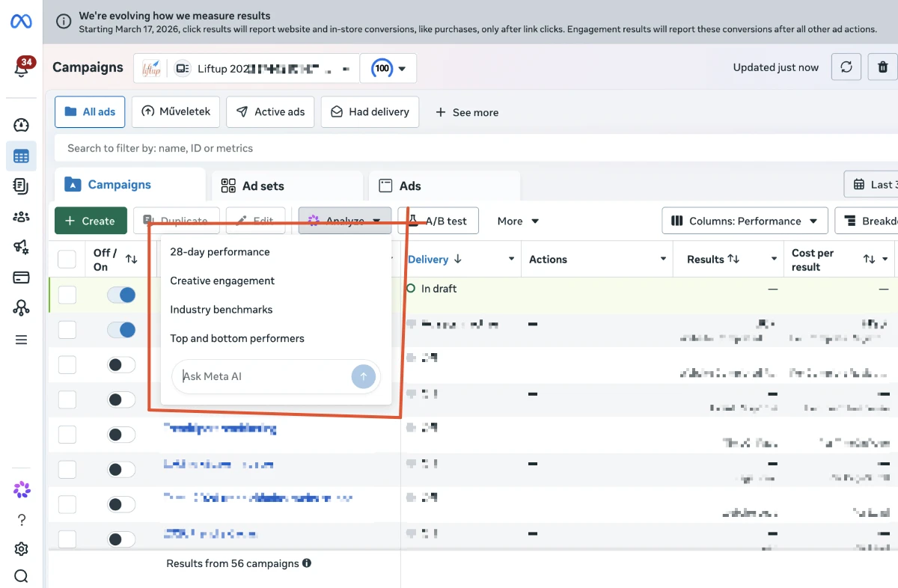Tick the select-all campaigns header checkbox
Screen dimensions: 898x588
[67, 260]
